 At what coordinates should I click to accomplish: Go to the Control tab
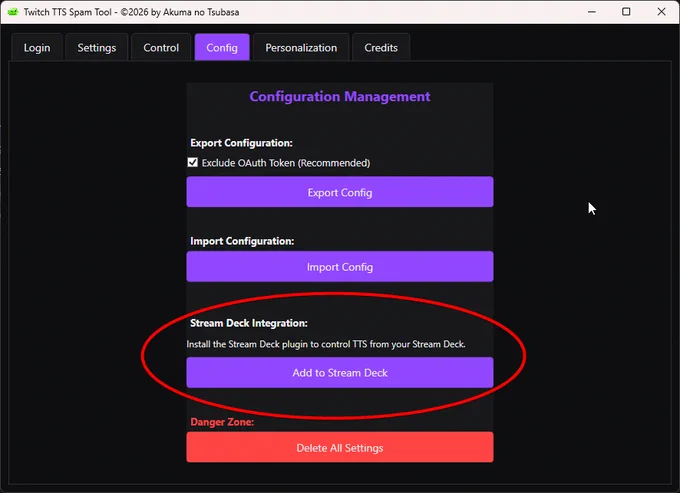tap(161, 47)
